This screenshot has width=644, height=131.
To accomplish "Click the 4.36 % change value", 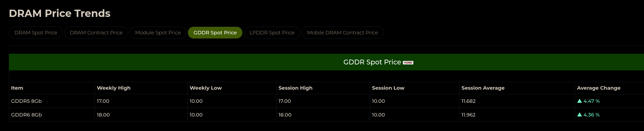I will click(x=591, y=115).
